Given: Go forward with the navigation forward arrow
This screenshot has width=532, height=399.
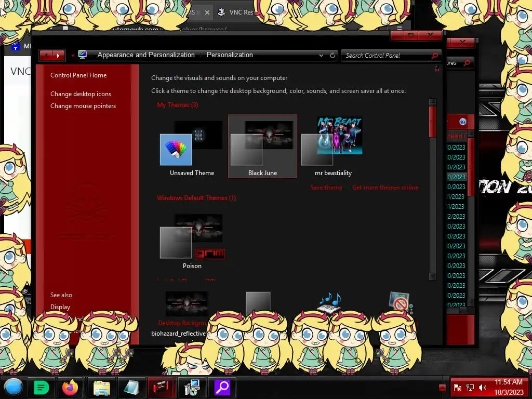Looking at the screenshot, I should coord(58,55).
